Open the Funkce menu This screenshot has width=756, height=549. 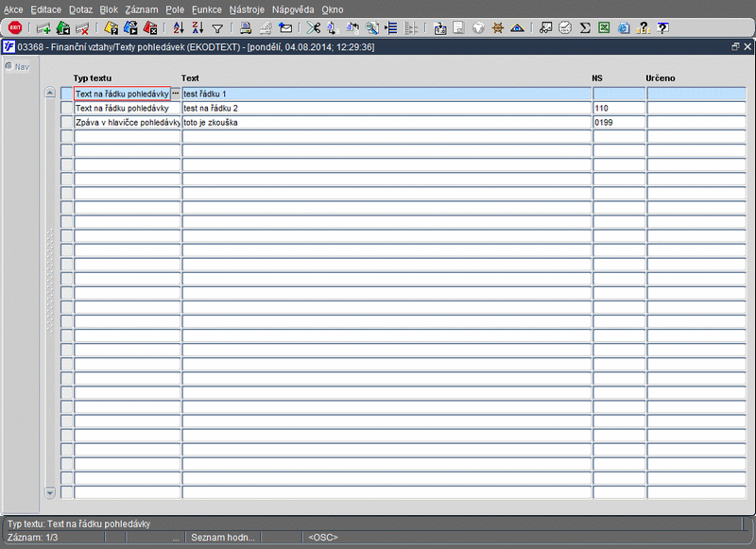pyautogui.click(x=207, y=9)
